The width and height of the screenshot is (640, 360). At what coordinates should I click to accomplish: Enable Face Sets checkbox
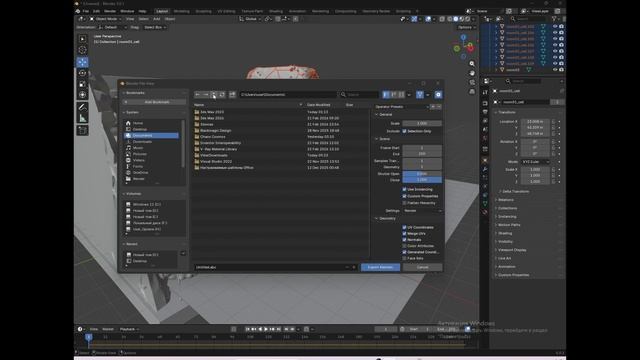(404, 258)
